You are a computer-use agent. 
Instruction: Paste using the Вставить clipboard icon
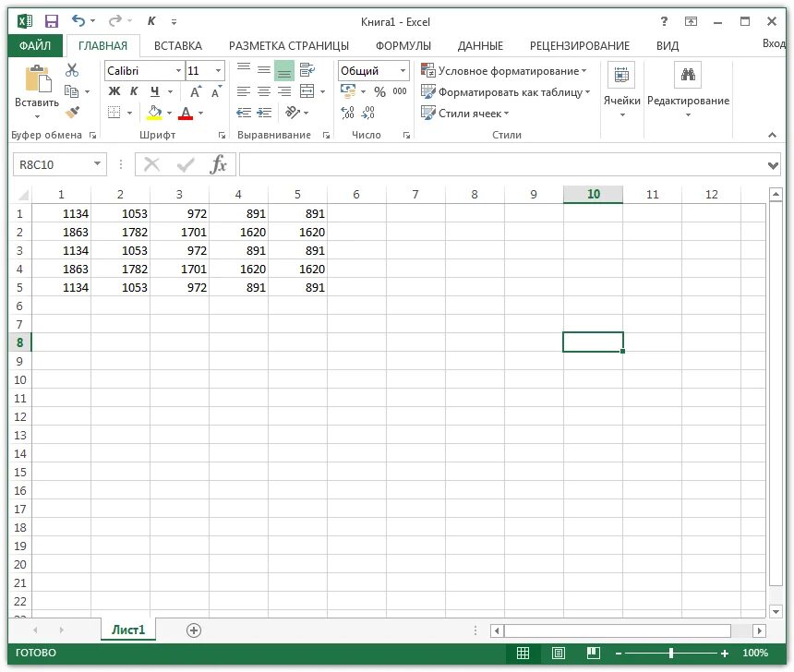click(x=38, y=78)
